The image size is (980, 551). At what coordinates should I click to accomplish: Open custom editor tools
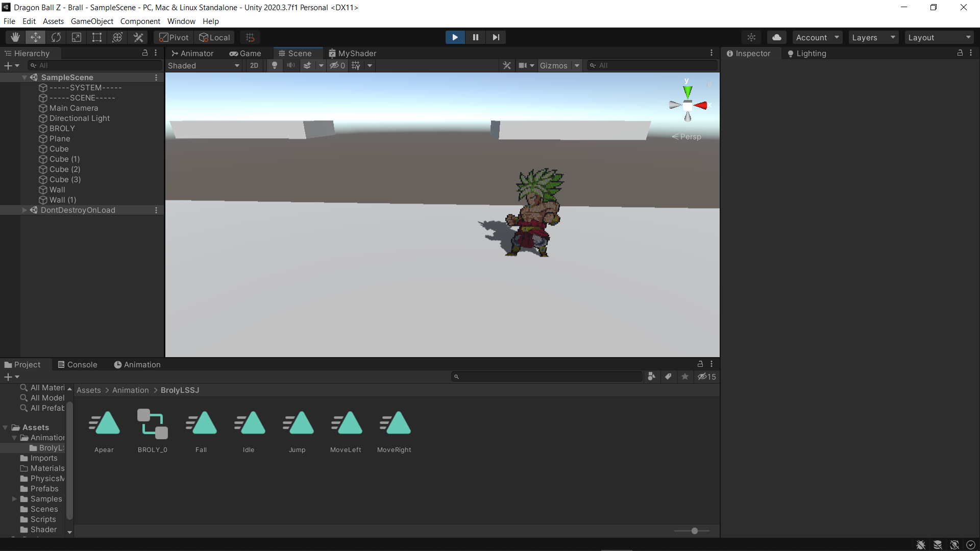coord(138,37)
